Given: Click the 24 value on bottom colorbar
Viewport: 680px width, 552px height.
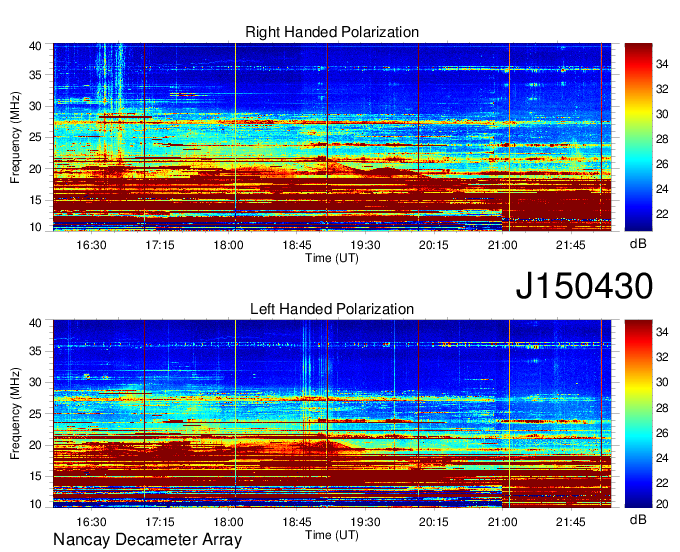Looking at the screenshot, I should tap(662, 458).
